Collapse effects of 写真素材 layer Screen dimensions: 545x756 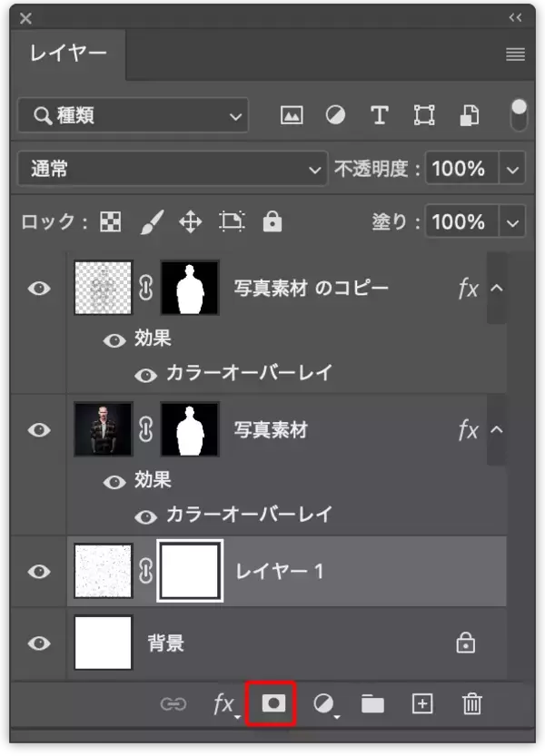(497, 429)
